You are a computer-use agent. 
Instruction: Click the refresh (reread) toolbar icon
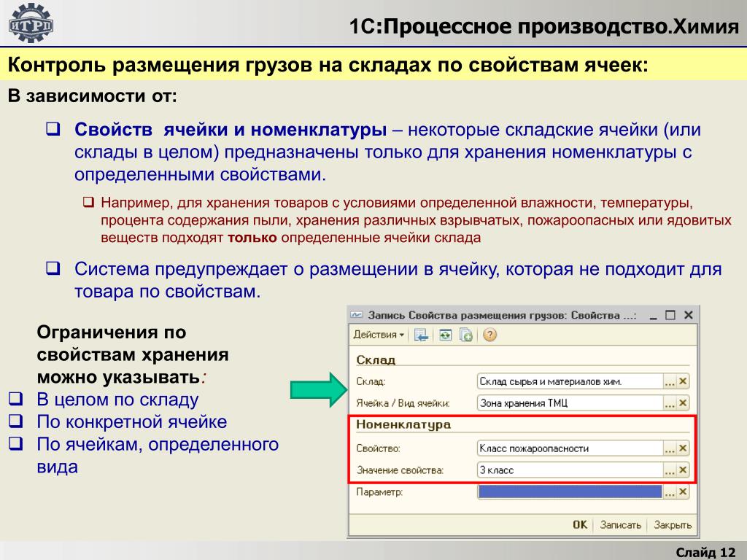click(x=445, y=335)
